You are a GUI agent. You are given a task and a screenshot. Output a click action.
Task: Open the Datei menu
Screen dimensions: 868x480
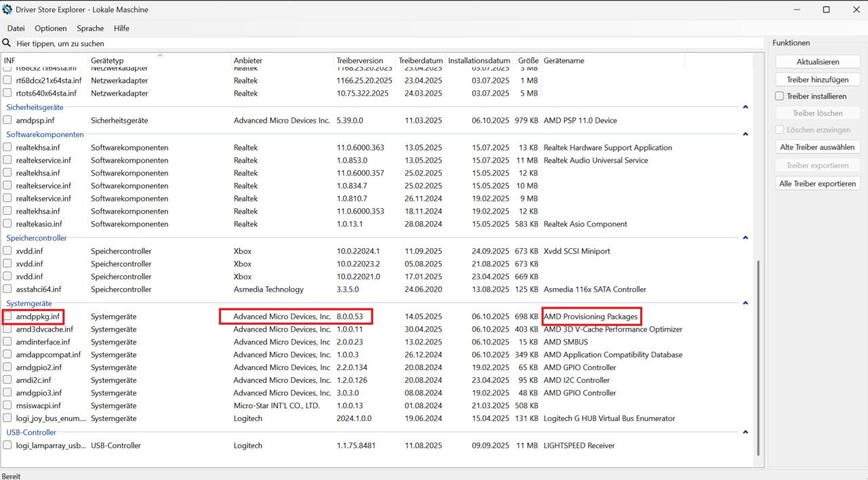[x=16, y=28]
